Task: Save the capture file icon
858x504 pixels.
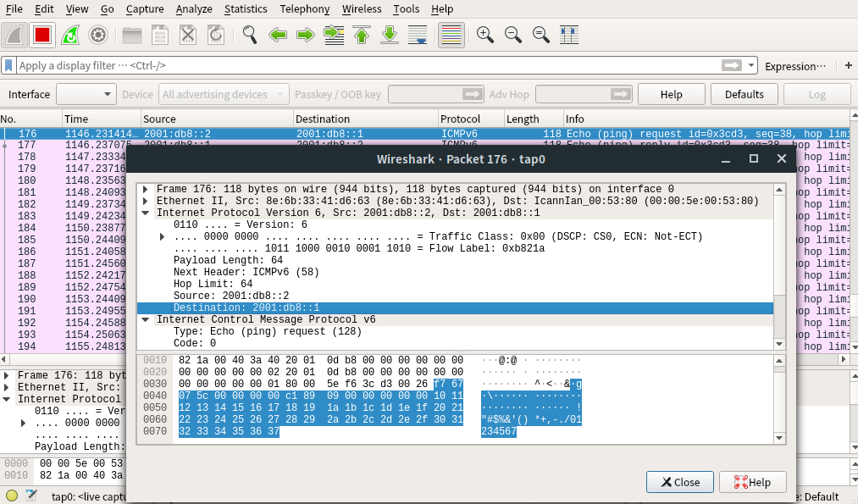Action: point(160,35)
